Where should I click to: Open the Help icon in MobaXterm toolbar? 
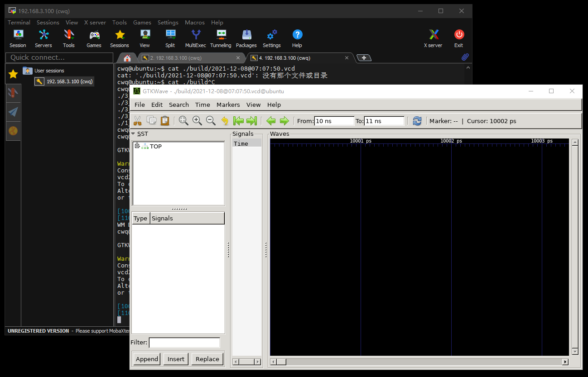[x=297, y=38]
